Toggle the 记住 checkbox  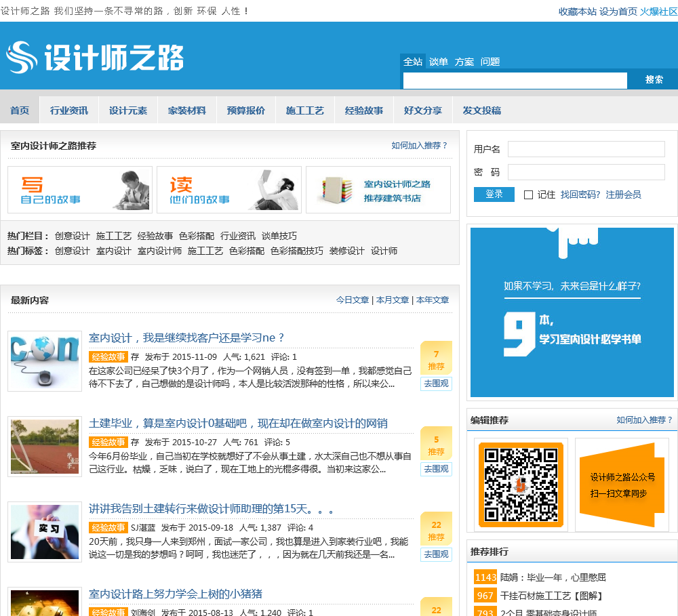tap(529, 195)
